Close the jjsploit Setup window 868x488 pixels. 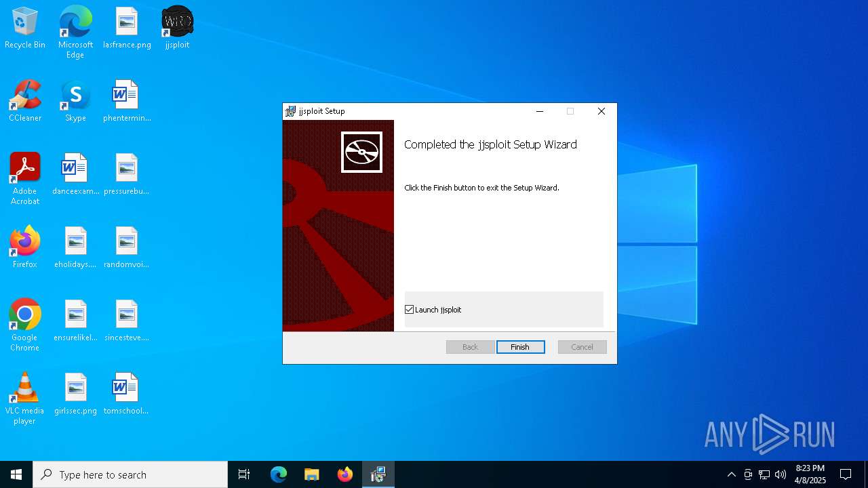tap(601, 111)
